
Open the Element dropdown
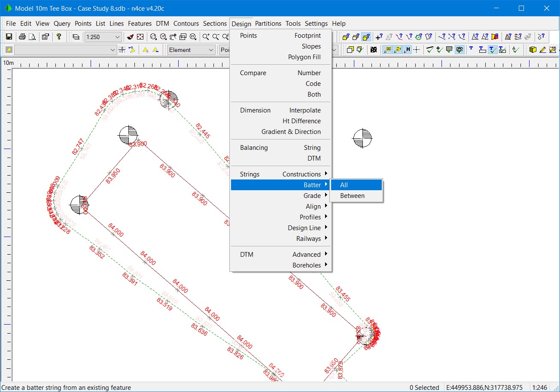click(x=191, y=50)
